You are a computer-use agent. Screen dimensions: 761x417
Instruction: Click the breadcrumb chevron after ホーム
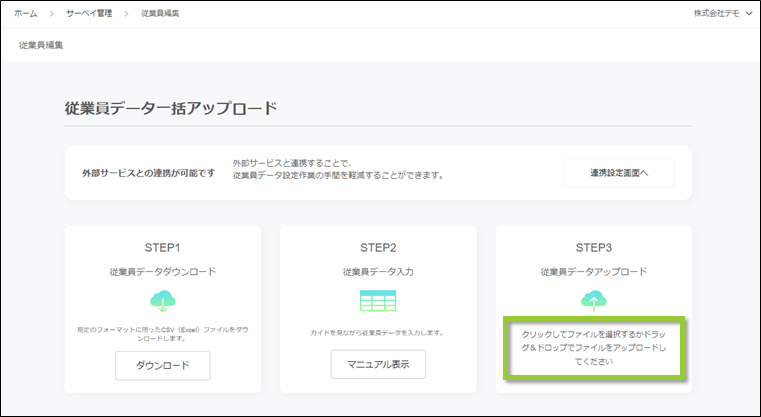[x=51, y=13]
